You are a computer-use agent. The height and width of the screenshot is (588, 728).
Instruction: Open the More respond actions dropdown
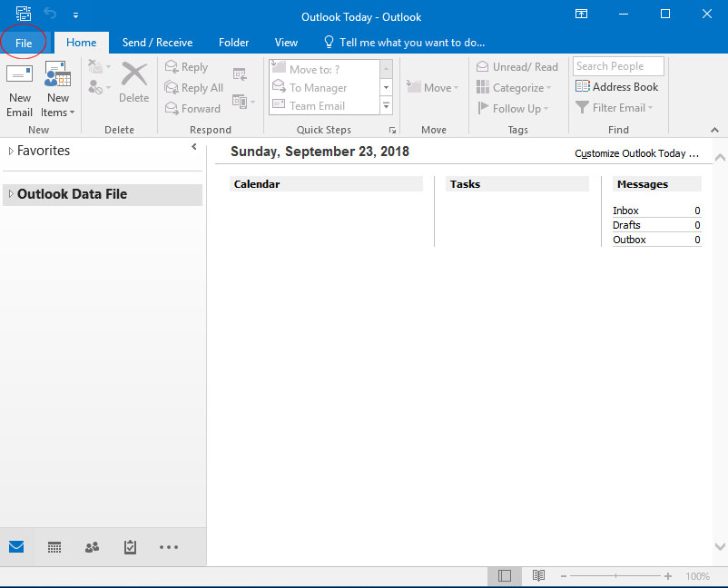click(x=244, y=101)
